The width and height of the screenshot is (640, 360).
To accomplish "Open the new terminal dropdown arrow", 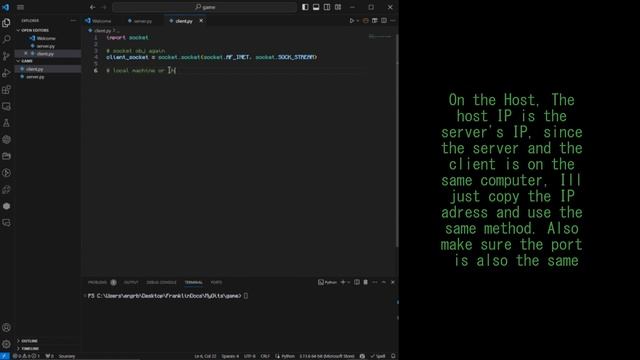I will coord(349,282).
